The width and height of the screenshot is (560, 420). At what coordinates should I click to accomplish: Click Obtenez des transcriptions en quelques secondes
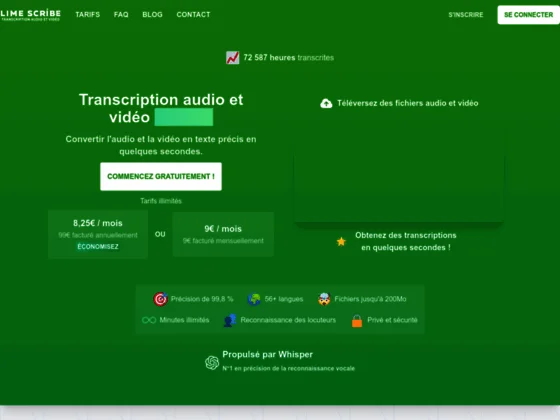(406, 241)
